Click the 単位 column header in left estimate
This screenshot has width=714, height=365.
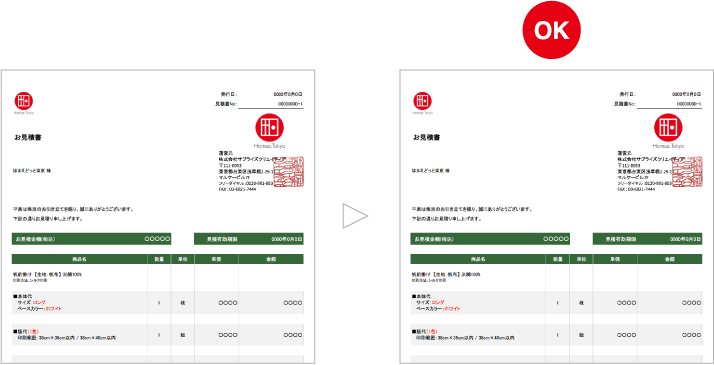183,259
